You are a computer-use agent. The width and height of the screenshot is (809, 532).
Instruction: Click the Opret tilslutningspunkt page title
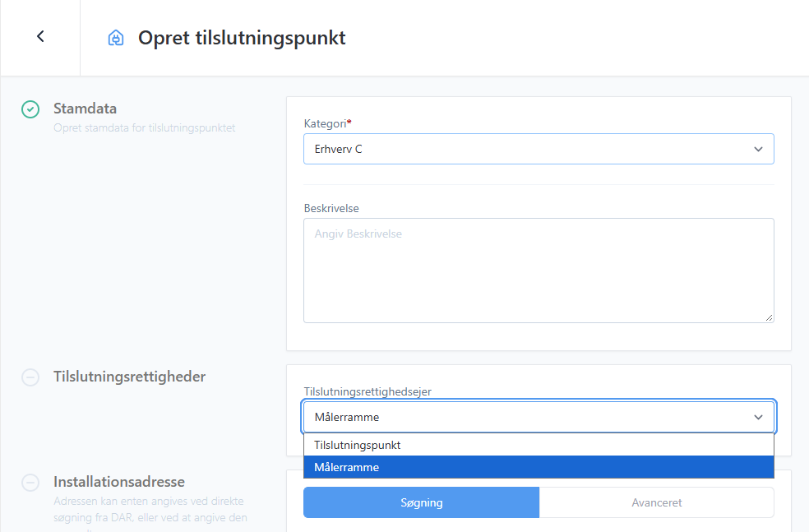tap(242, 38)
